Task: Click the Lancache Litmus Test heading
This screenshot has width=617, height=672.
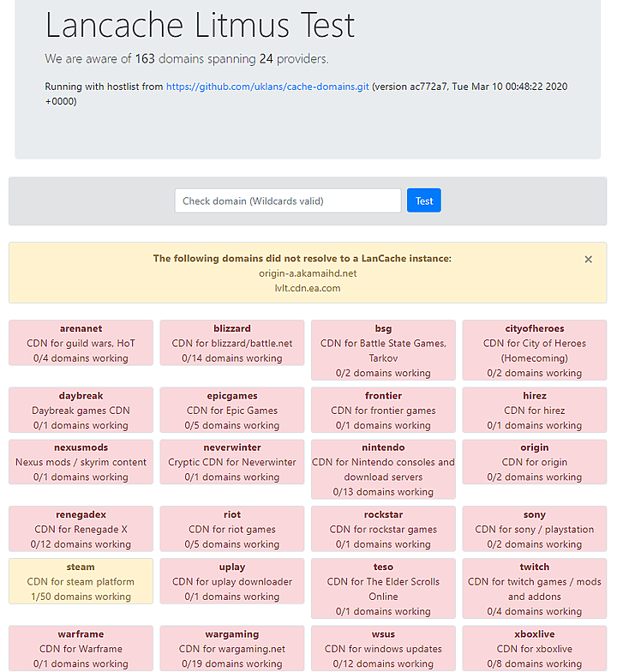Action: [201, 25]
